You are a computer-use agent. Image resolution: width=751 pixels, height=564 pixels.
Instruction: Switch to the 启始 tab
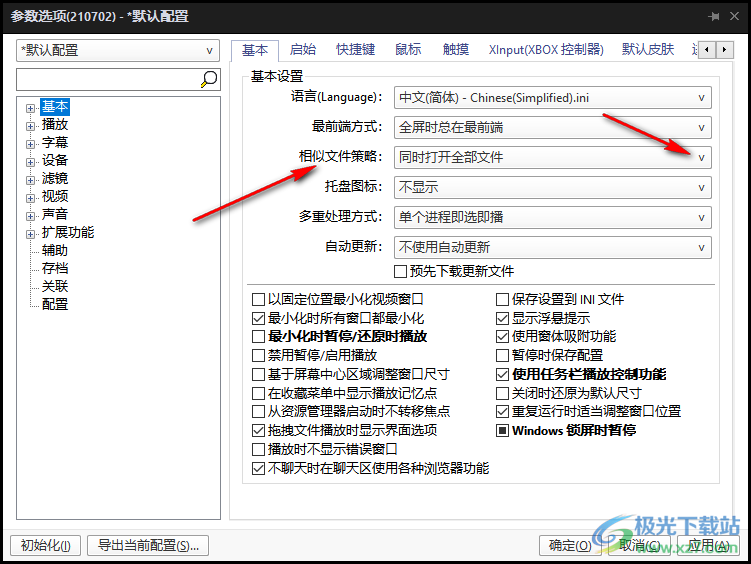point(303,50)
